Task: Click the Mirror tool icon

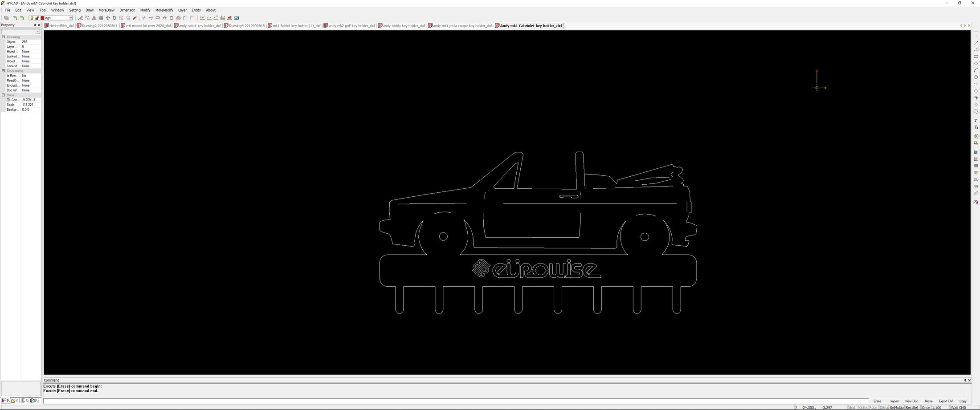Action: coord(94,18)
